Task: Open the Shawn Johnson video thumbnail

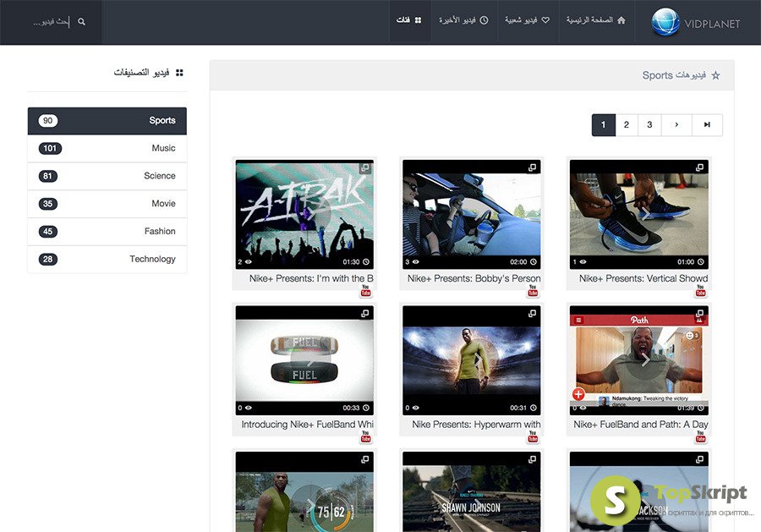Action: pyautogui.click(x=472, y=491)
